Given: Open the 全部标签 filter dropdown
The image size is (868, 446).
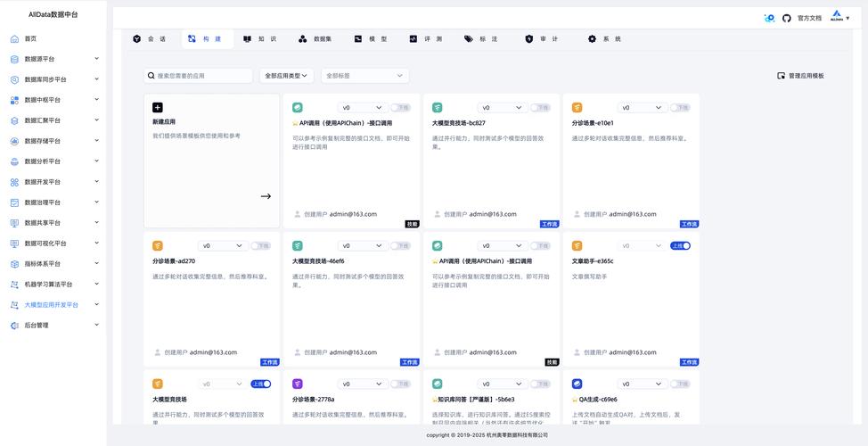Looking at the screenshot, I should point(364,77).
